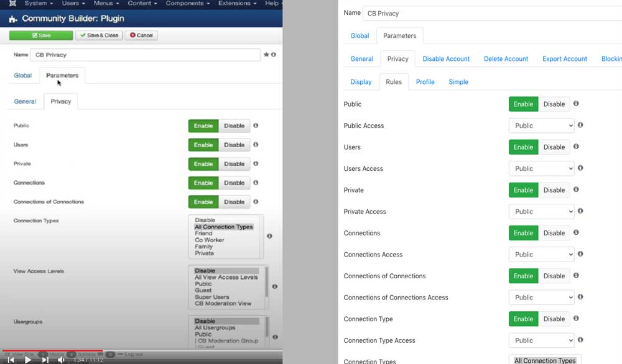Switch to the Delete Account tab
The height and width of the screenshot is (364, 622).
click(x=506, y=58)
